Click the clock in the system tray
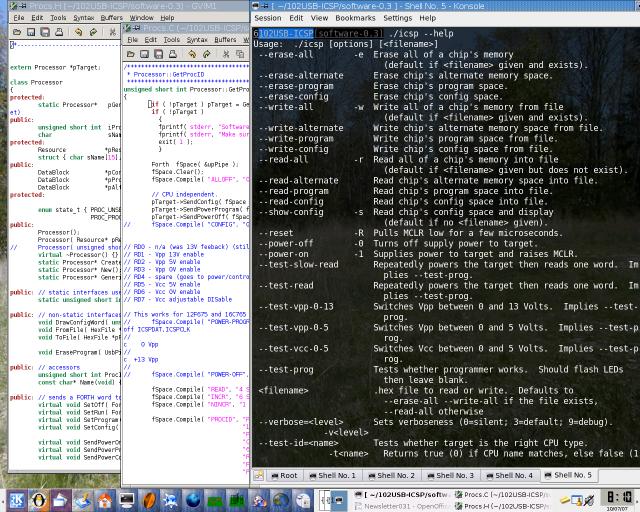The width and height of the screenshot is (640, 512). click(x=617, y=498)
